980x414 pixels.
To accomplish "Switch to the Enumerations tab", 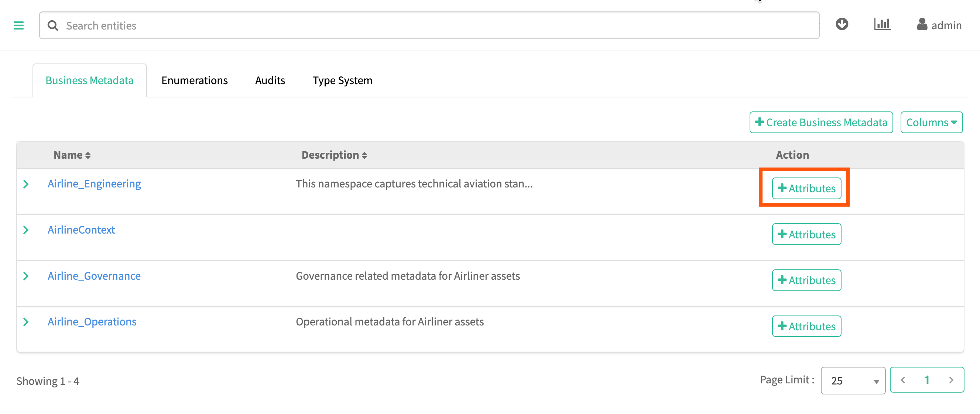I will [194, 80].
